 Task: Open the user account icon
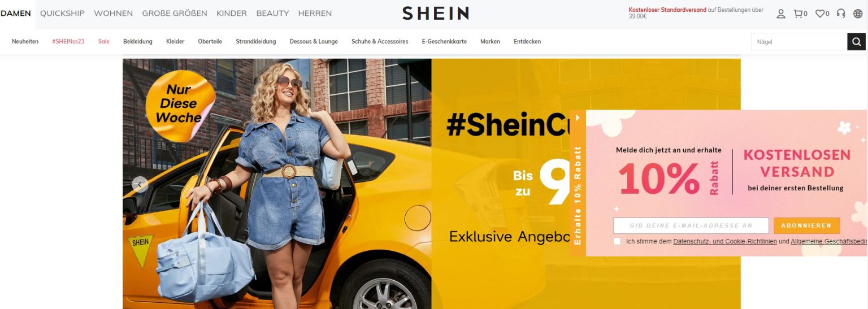780,14
